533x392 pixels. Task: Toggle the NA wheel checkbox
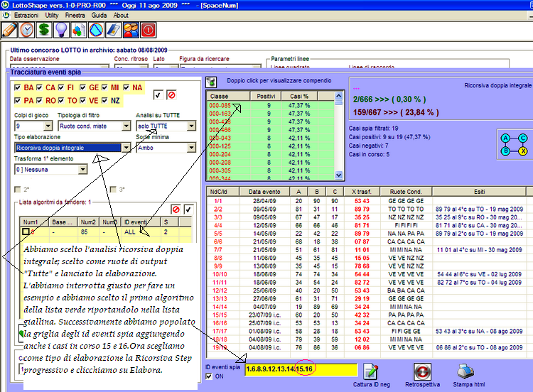point(126,87)
